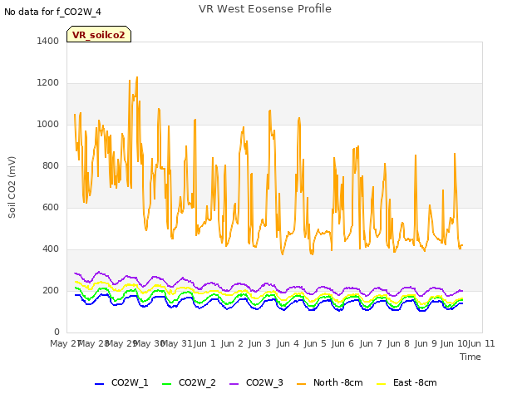The width and height of the screenshot is (532, 399).
Task: Click the Time axis label
Action: pos(470,357)
